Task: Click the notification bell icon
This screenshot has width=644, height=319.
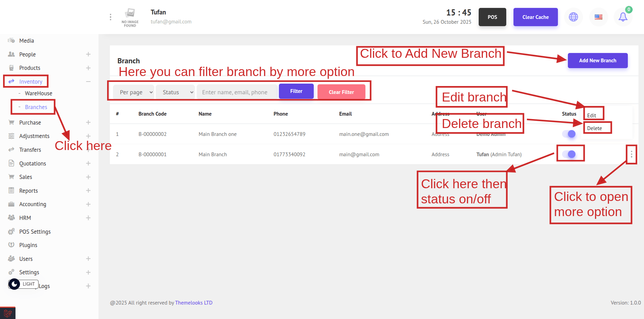Action: pos(623,17)
